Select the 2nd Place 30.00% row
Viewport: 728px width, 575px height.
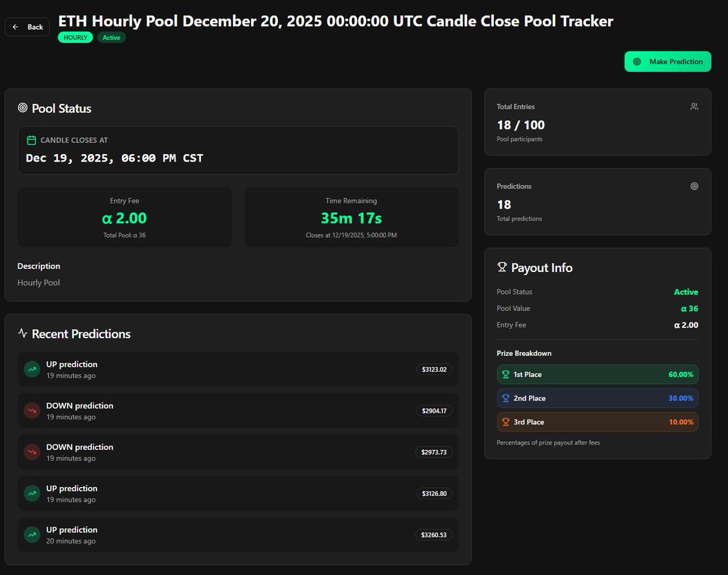coord(598,398)
